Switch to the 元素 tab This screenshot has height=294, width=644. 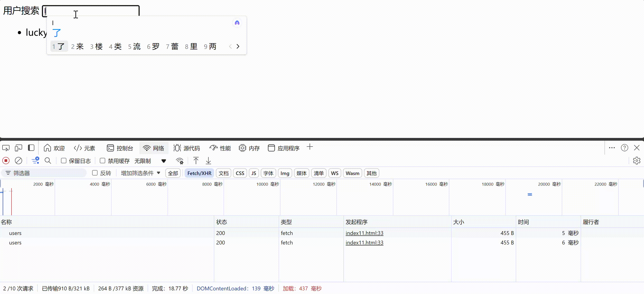pos(84,148)
